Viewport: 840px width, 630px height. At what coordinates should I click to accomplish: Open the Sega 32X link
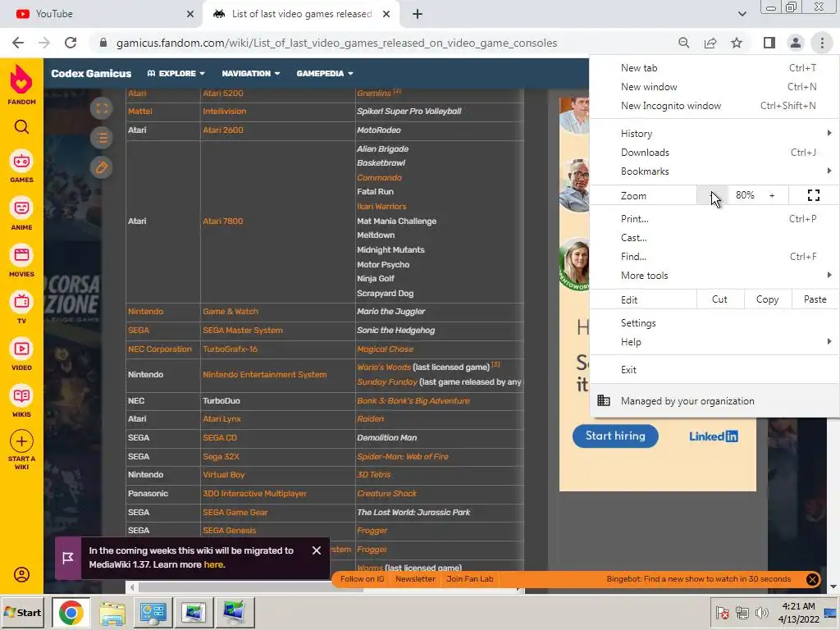221,457
